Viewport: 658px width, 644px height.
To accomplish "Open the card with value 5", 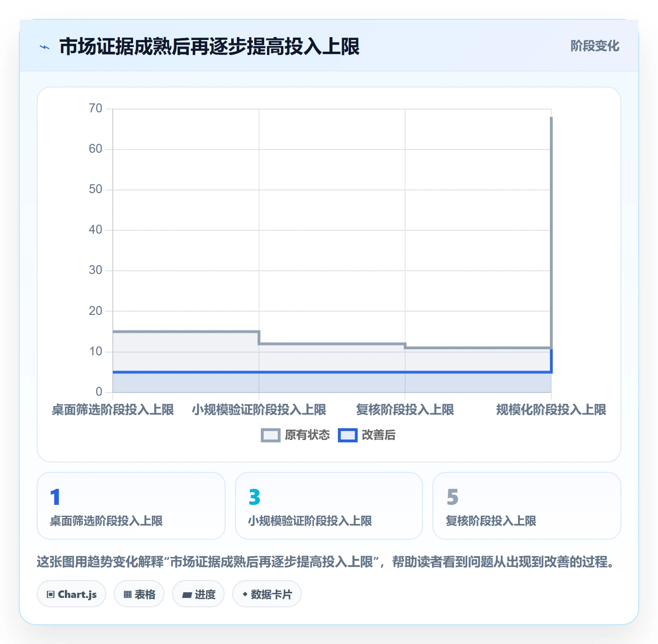I will [527, 506].
